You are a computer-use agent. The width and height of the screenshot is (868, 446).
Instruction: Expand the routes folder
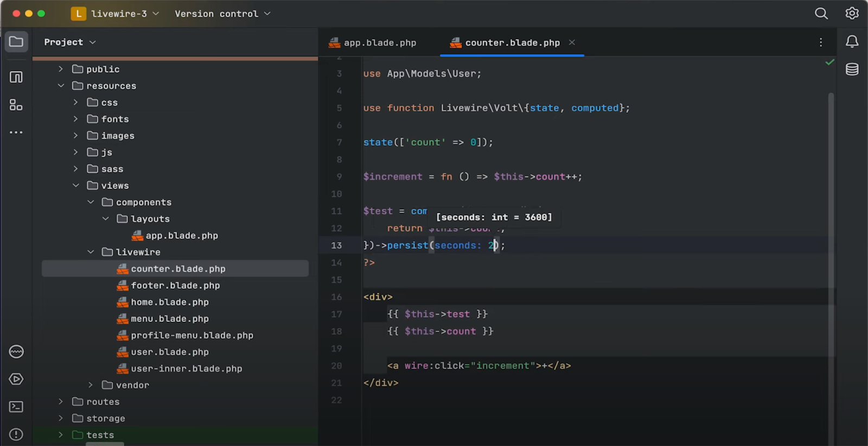[61, 402]
